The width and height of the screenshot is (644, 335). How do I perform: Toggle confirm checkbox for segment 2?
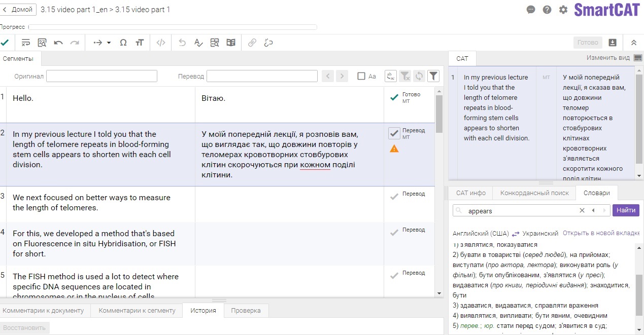(394, 133)
